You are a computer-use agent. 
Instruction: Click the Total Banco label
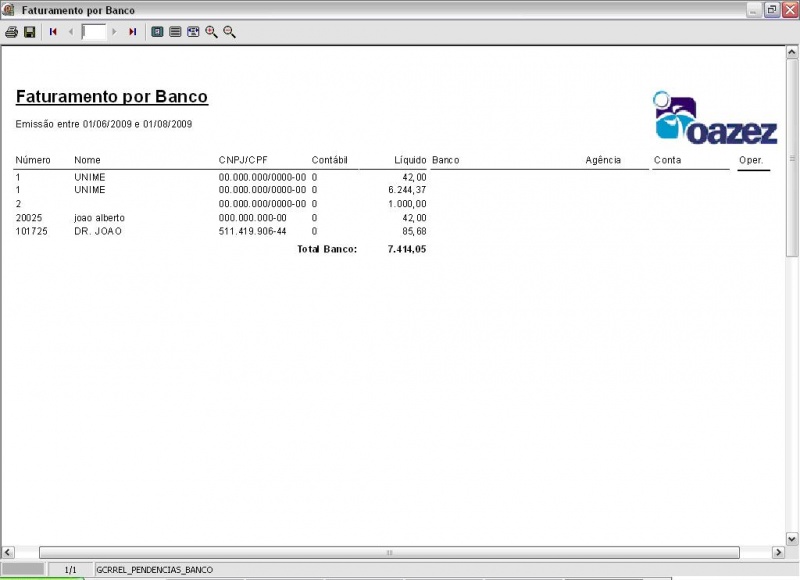tap(327, 249)
